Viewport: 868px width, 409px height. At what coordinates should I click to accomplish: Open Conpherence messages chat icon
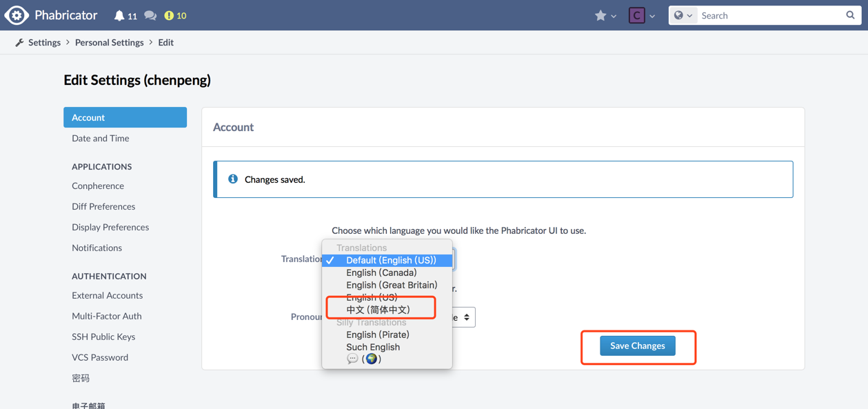coord(150,15)
